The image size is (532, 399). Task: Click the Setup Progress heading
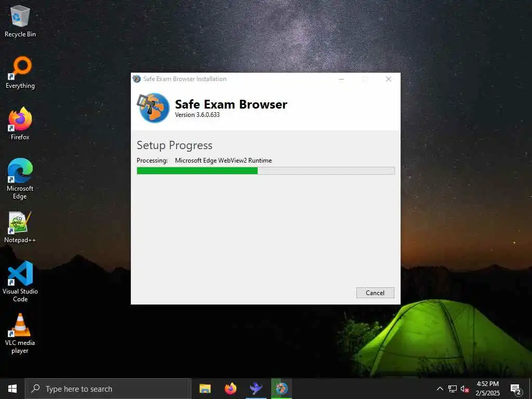(175, 145)
